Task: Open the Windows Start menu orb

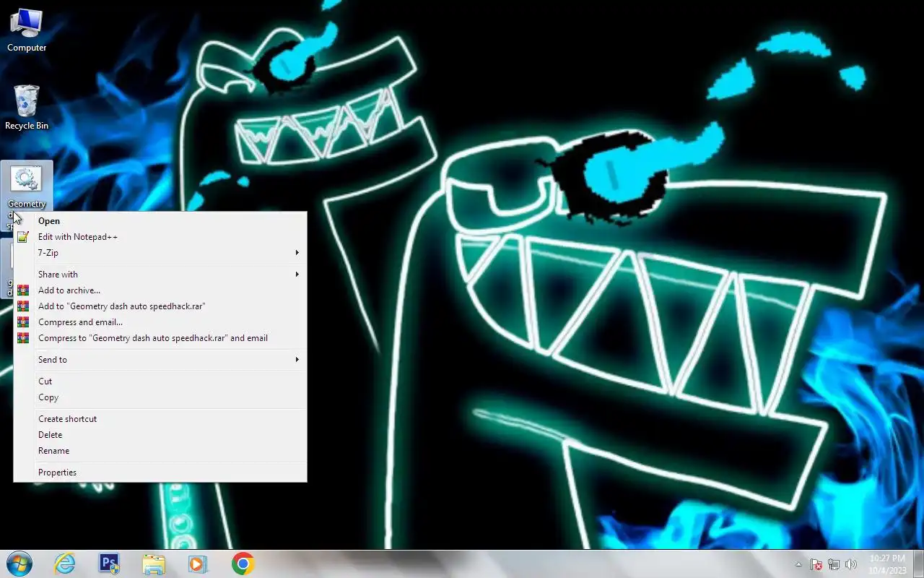Action: (x=19, y=564)
